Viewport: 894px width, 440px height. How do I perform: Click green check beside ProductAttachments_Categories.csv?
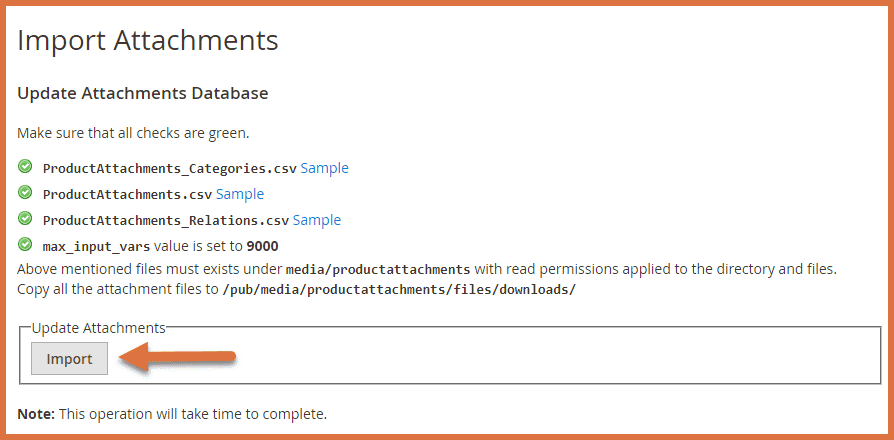click(25, 167)
